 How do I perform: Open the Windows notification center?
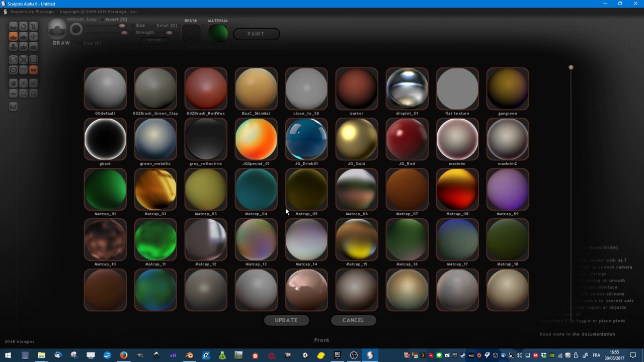tap(633, 355)
